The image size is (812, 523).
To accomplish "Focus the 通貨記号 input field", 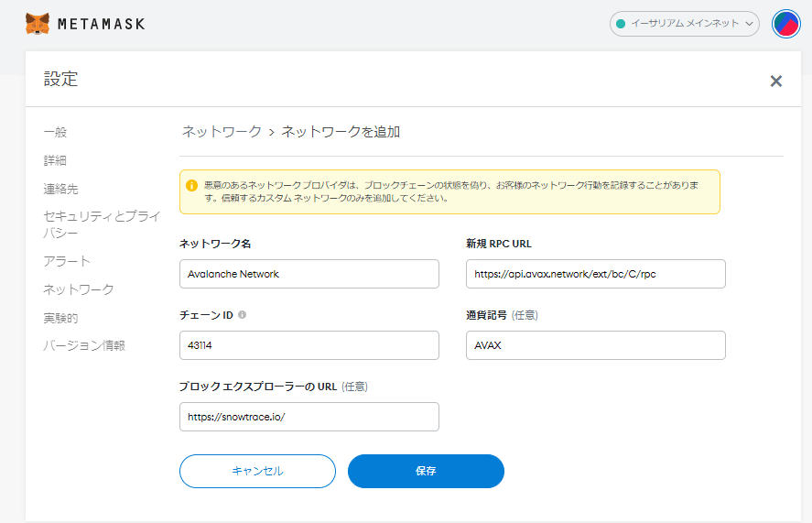I will (x=596, y=345).
